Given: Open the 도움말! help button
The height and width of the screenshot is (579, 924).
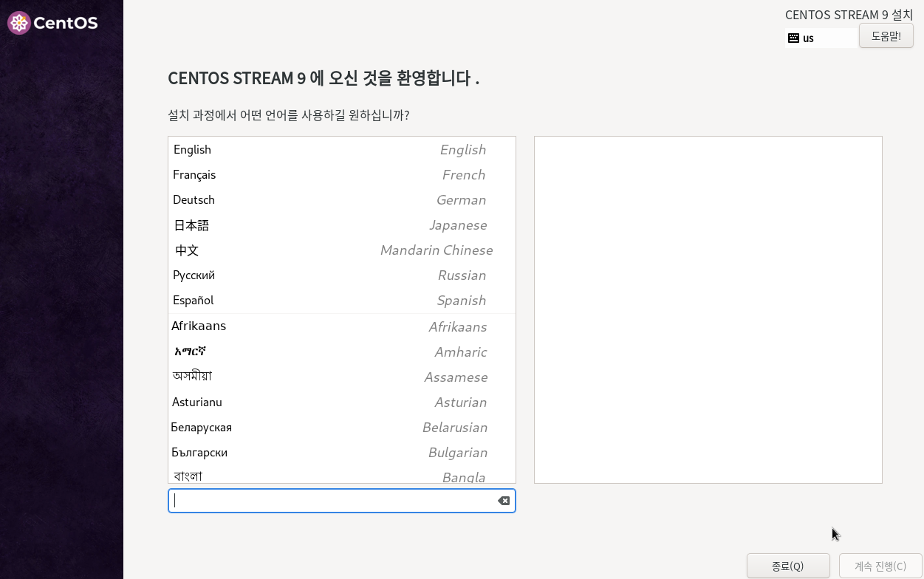Looking at the screenshot, I should tap(886, 35).
